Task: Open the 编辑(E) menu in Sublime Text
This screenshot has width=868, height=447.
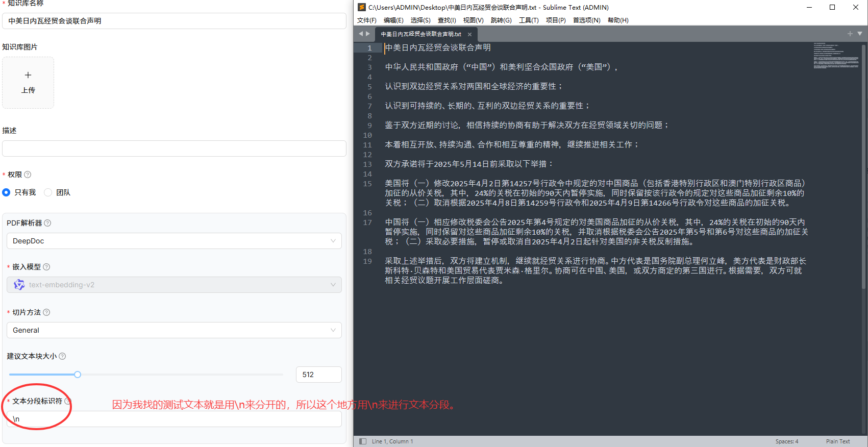Action: (x=393, y=20)
